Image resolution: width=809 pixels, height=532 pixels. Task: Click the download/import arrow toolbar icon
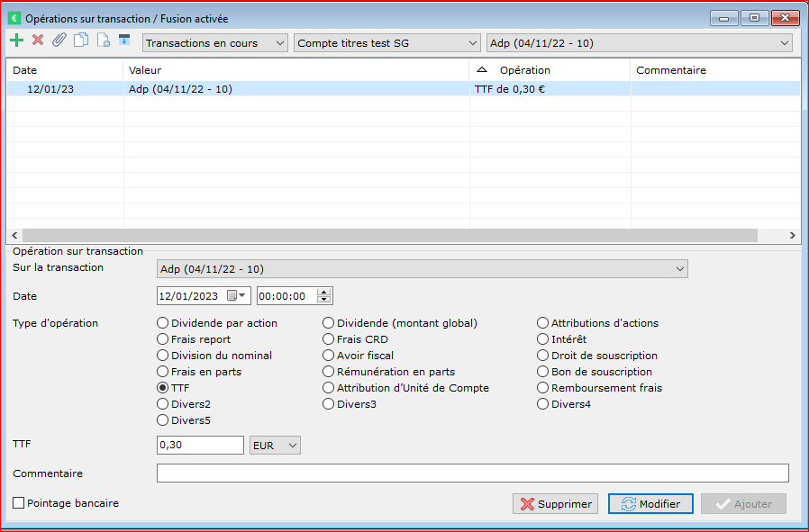(x=124, y=40)
